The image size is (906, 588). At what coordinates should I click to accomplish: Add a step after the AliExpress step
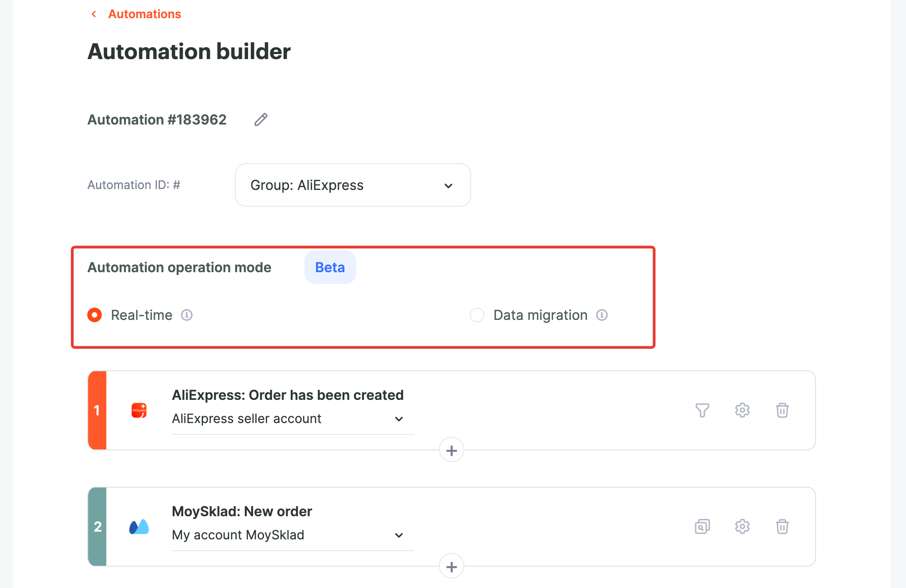452,450
